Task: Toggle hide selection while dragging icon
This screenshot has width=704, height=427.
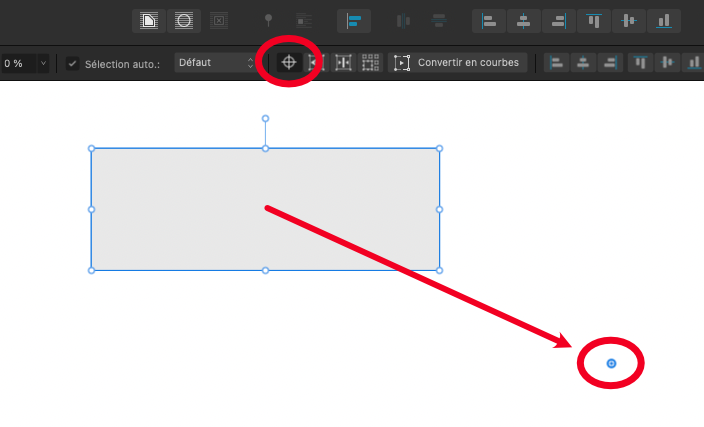Action: point(316,62)
